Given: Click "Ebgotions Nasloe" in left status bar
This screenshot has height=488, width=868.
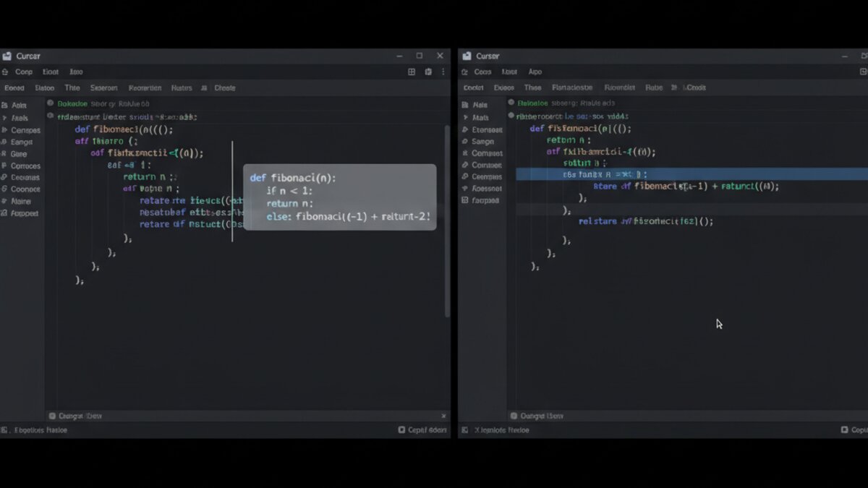Looking at the screenshot, I should pos(41,429).
